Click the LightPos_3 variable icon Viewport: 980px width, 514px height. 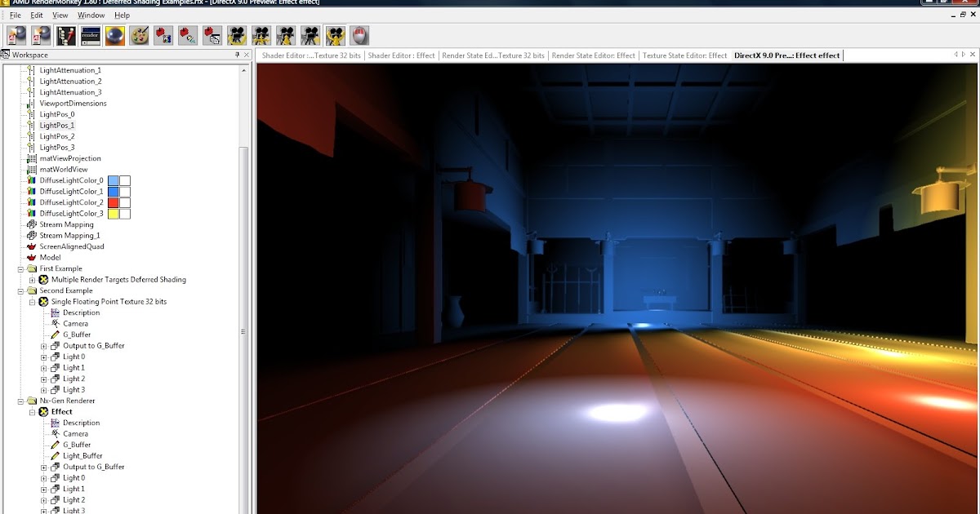pyautogui.click(x=32, y=148)
